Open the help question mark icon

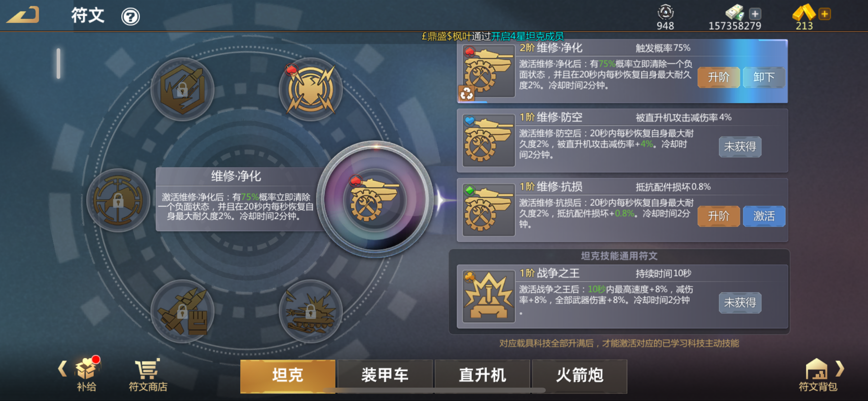130,16
